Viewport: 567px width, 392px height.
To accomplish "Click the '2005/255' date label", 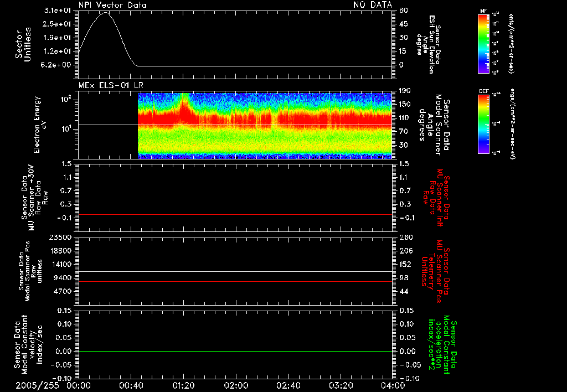I will pyautogui.click(x=37, y=385).
